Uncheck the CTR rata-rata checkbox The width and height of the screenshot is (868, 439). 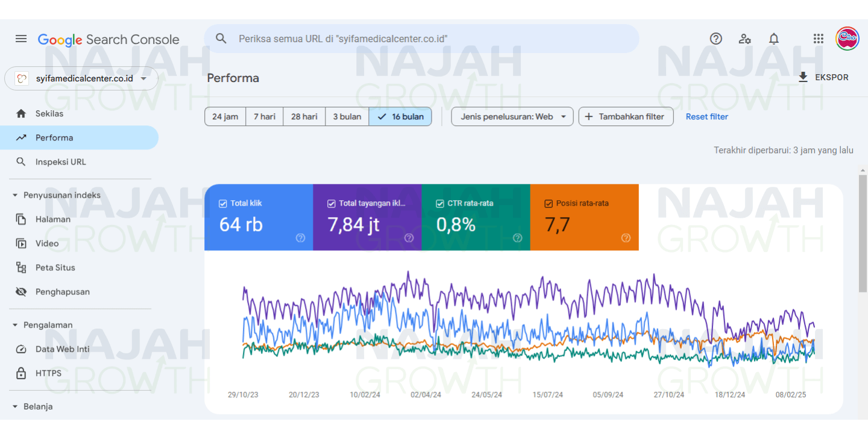(x=440, y=203)
